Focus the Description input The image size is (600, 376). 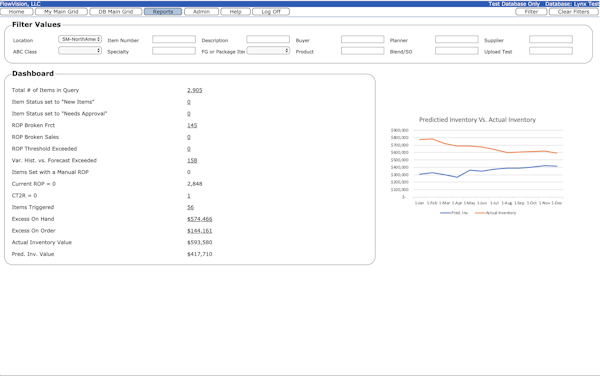(x=268, y=39)
